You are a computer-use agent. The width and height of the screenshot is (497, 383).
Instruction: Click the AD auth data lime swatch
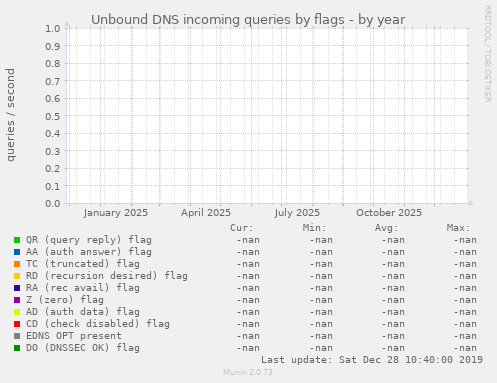coord(17,312)
